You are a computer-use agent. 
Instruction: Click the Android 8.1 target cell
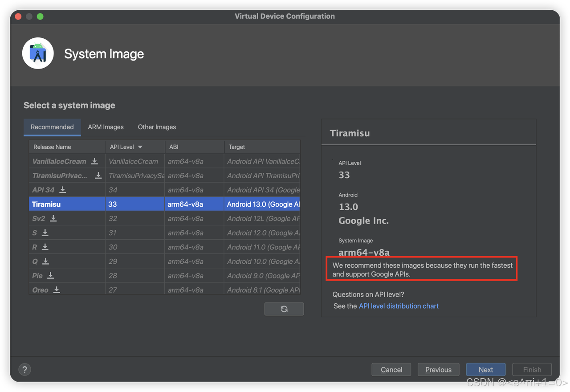pos(262,289)
